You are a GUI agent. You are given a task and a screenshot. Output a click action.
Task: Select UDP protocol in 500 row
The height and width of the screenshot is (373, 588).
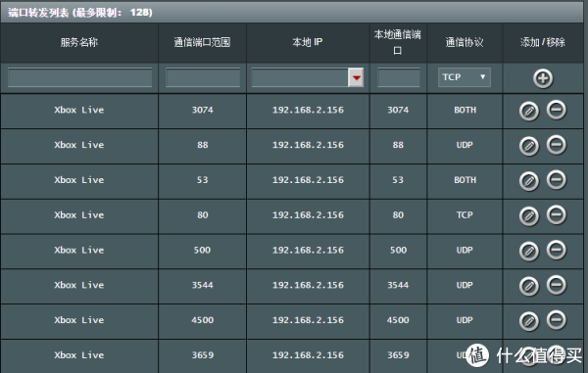pyautogui.click(x=465, y=250)
